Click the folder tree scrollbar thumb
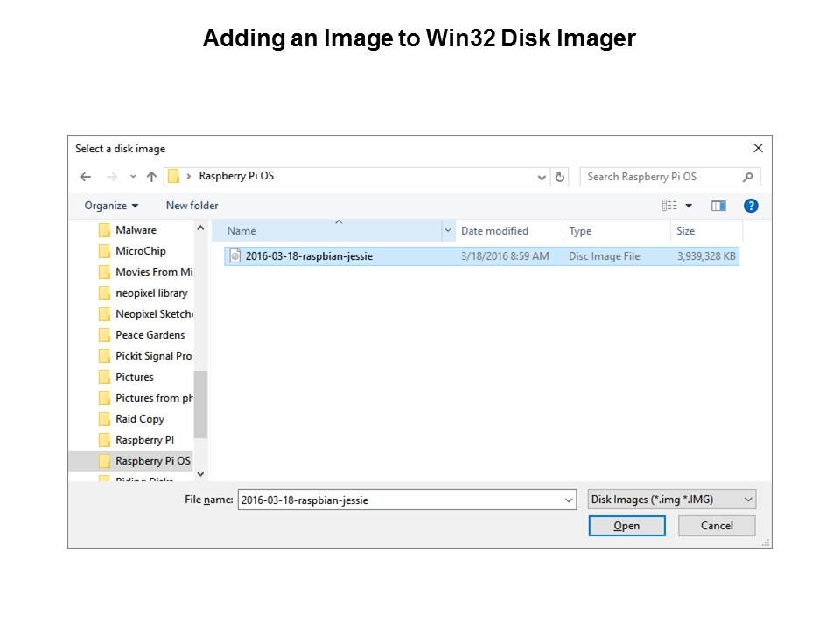Image resolution: width=840 pixels, height=630 pixels. tap(200, 402)
